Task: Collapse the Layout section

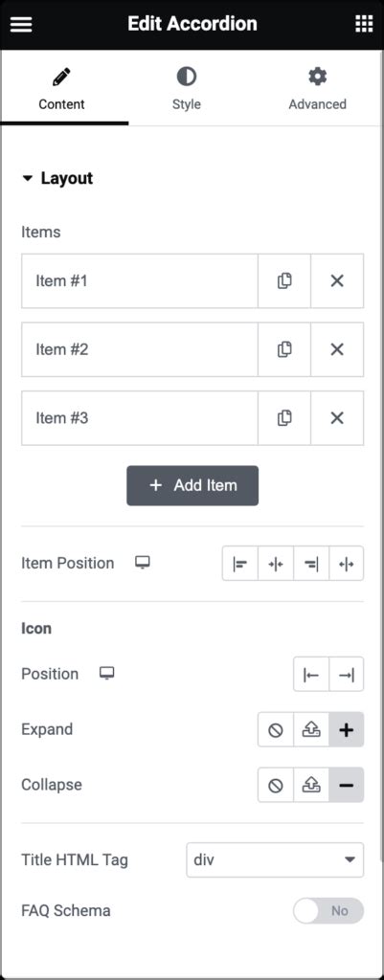Action: tap(56, 179)
